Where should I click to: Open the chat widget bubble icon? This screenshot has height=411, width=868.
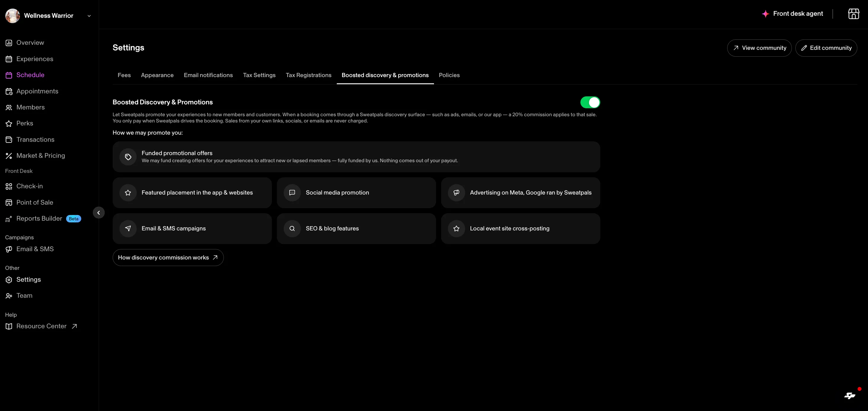pos(850,396)
